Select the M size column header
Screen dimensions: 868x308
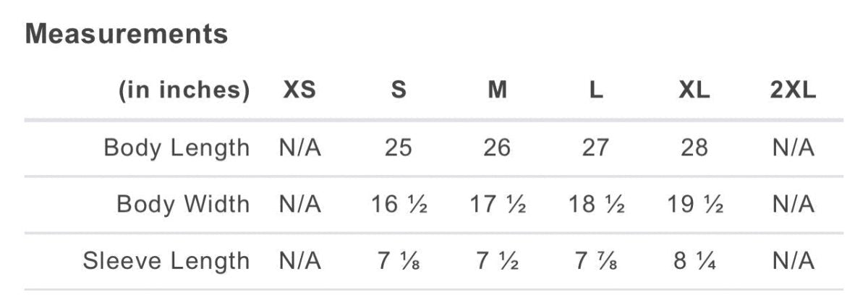coord(497,90)
